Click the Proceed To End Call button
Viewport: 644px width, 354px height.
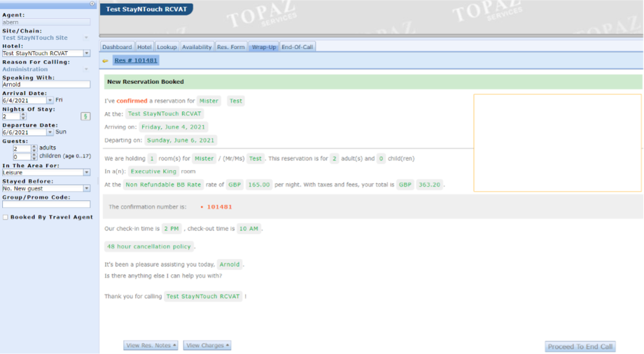click(580, 346)
